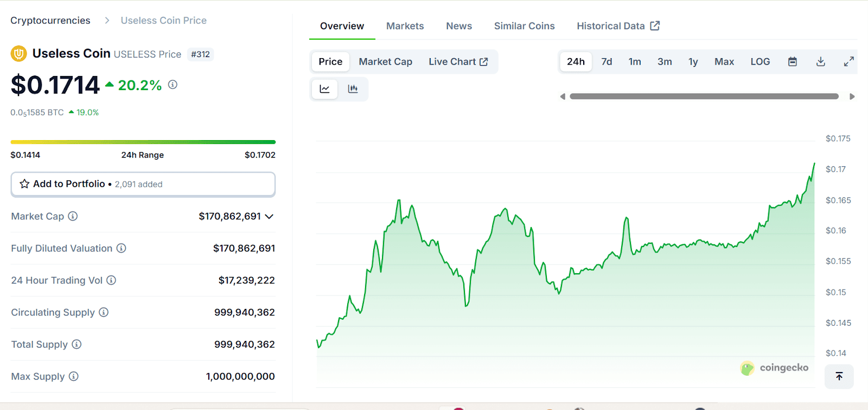Click the 24h Range progress bar
Screen dimensions: 868x410
pyautogui.click(x=143, y=142)
